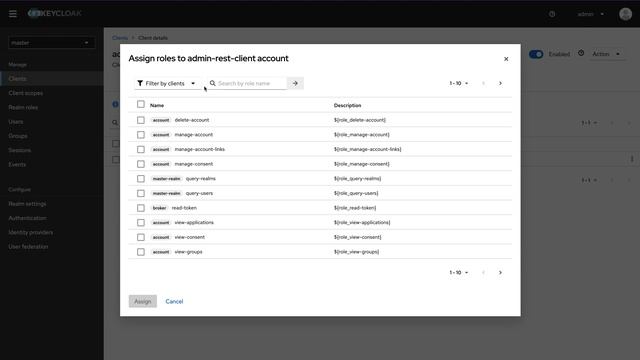Go to next page at bottom pagination

(x=500, y=272)
